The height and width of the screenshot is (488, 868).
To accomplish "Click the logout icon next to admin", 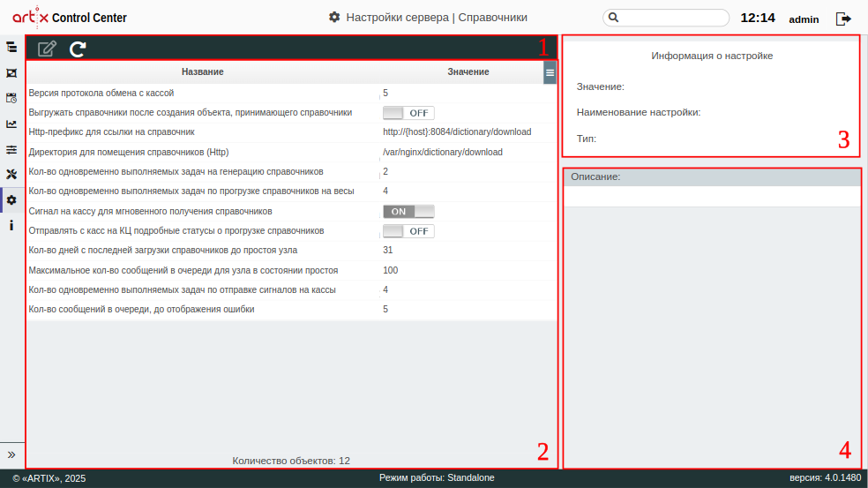I will 843,19.
